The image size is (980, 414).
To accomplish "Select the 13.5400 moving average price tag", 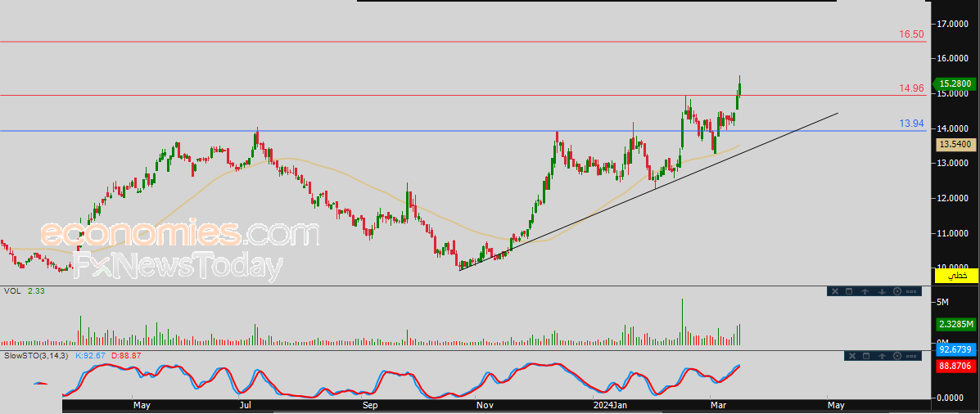I will (x=955, y=145).
